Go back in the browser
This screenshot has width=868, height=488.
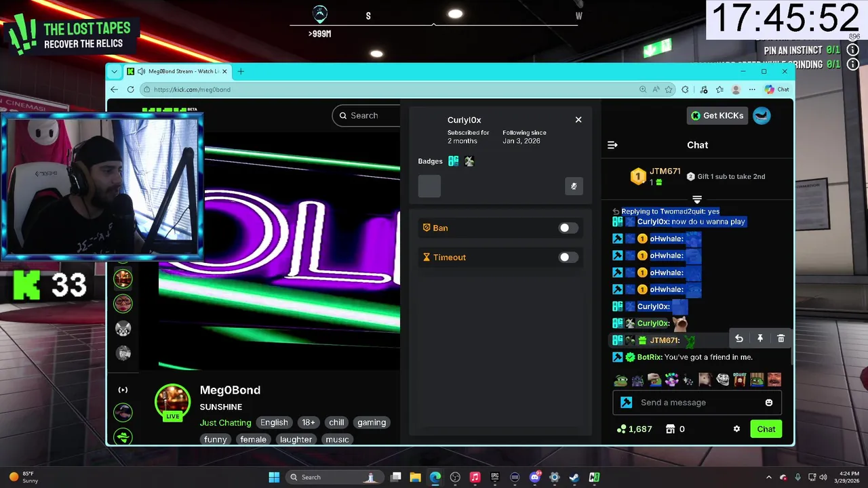(114, 89)
